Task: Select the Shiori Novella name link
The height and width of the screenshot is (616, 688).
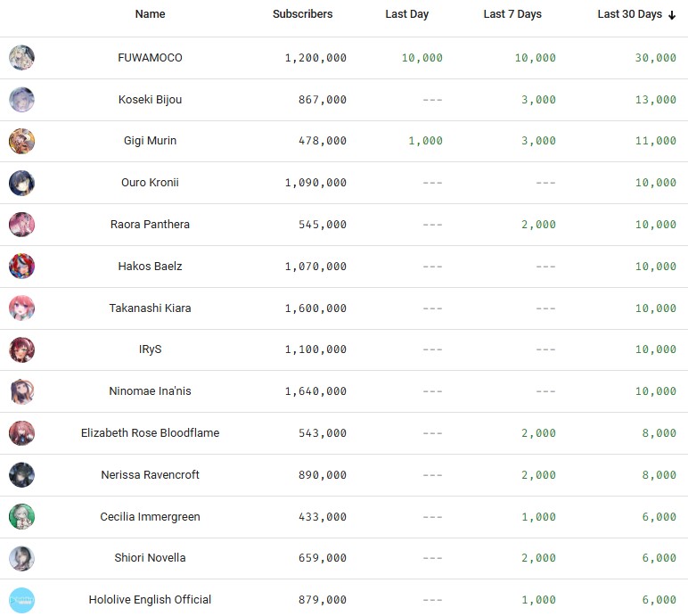Action: [x=150, y=558]
